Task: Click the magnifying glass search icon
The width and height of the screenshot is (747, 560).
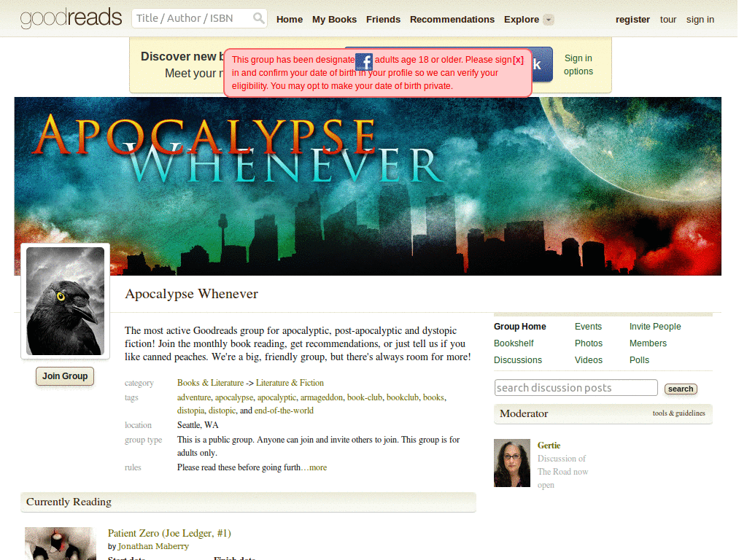Action: click(259, 17)
